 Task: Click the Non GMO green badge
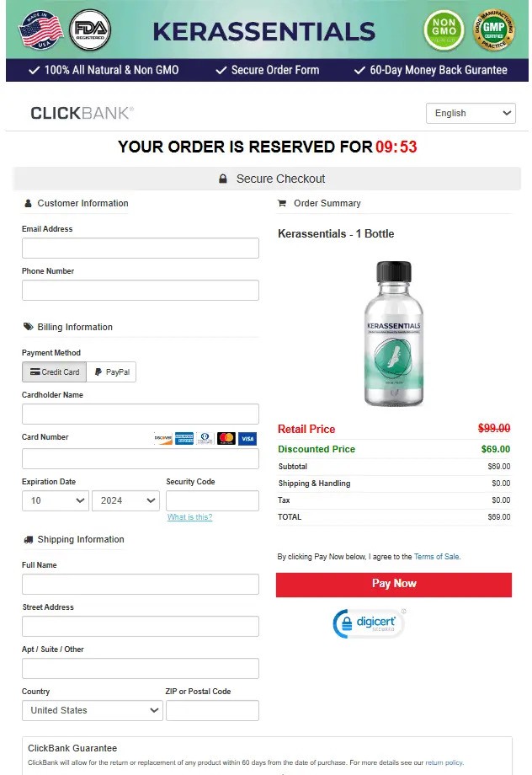click(444, 29)
